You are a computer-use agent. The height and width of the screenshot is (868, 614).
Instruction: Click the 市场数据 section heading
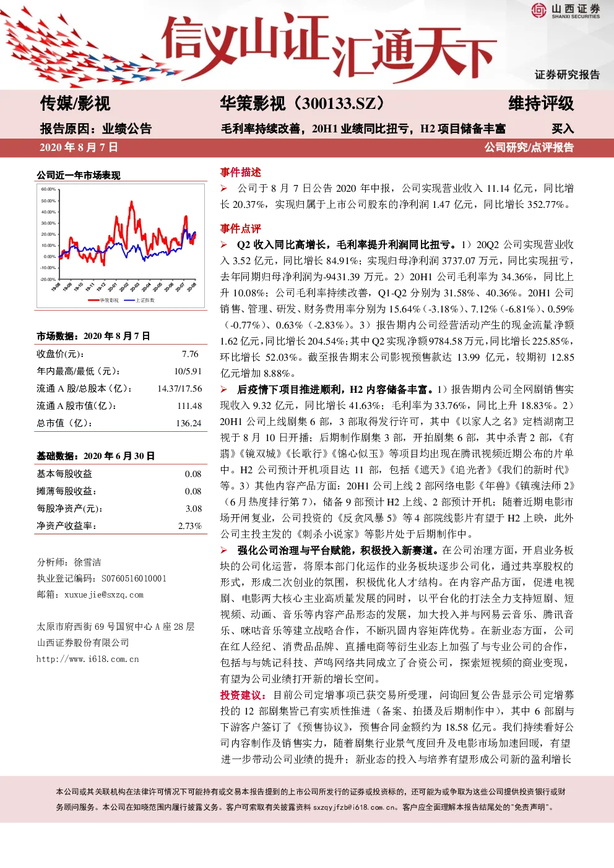coord(93,336)
